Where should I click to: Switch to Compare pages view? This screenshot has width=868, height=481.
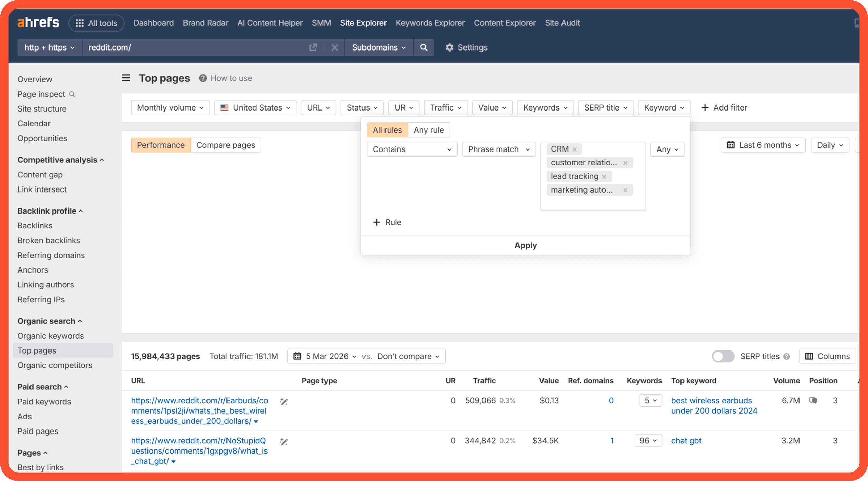(x=225, y=145)
